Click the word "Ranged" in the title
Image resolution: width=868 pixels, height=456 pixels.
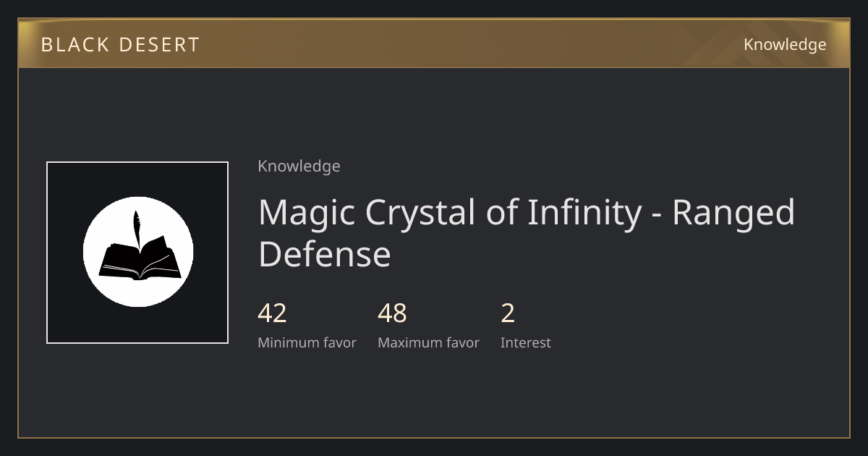click(733, 214)
